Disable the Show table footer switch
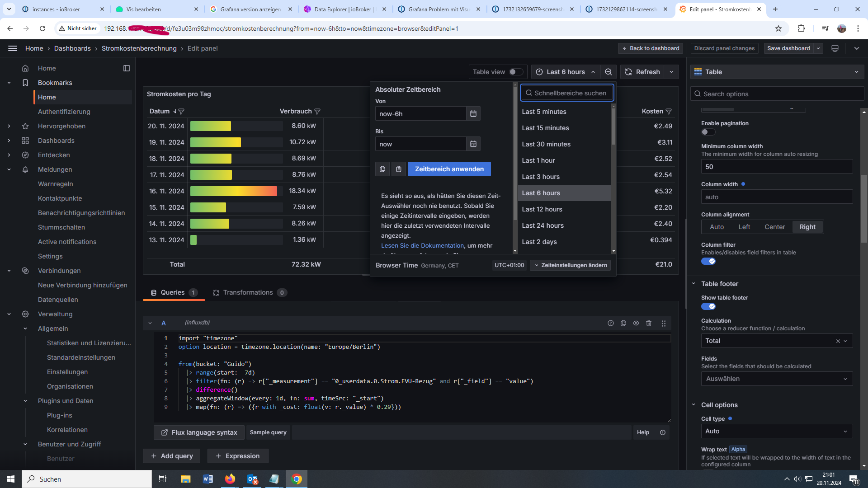 point(708,306)
